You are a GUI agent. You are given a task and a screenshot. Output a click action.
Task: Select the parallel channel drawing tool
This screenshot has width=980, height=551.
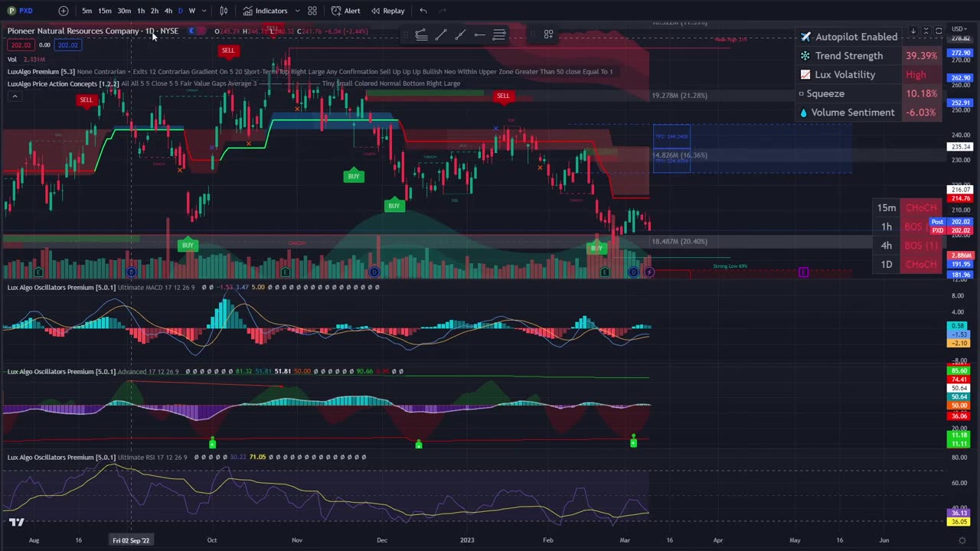pos(421,34)
